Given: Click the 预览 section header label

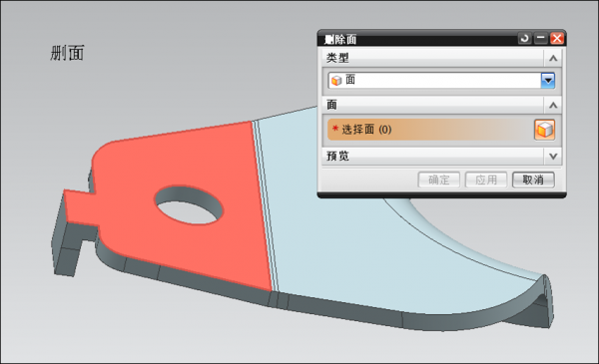Looking at the screenshot, I should [337, 156].
